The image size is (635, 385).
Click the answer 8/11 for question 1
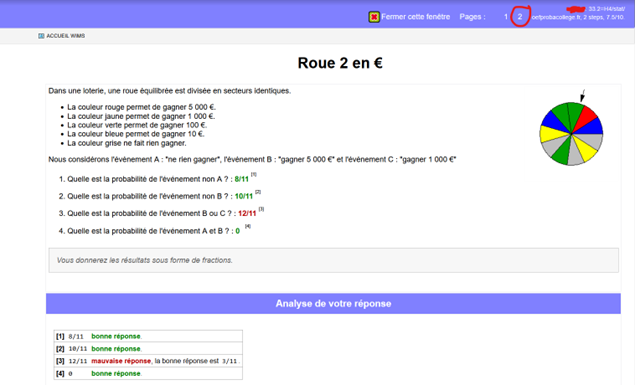pos(242,179)
